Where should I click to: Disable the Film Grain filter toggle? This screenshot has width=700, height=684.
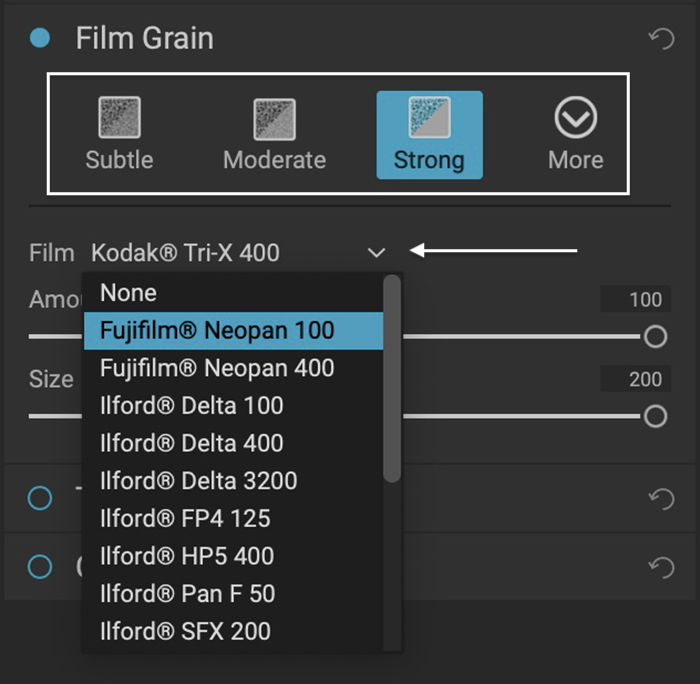(40, 39)
